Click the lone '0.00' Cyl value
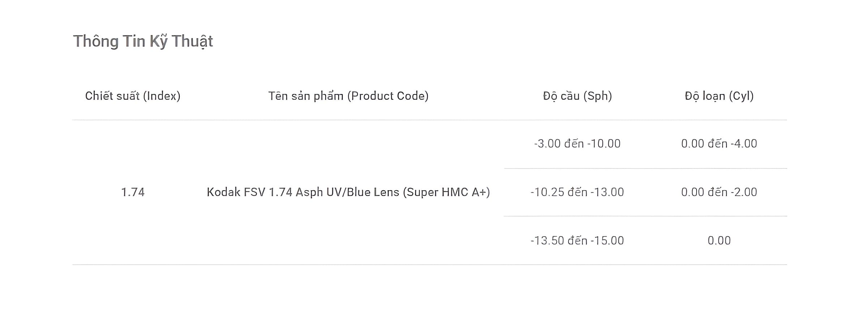Screen dimensions: 868x320 click(x=719, y=240)
